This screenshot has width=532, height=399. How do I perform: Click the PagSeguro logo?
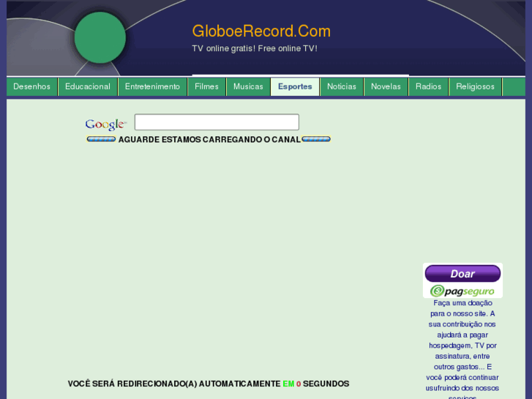point(462,291)
